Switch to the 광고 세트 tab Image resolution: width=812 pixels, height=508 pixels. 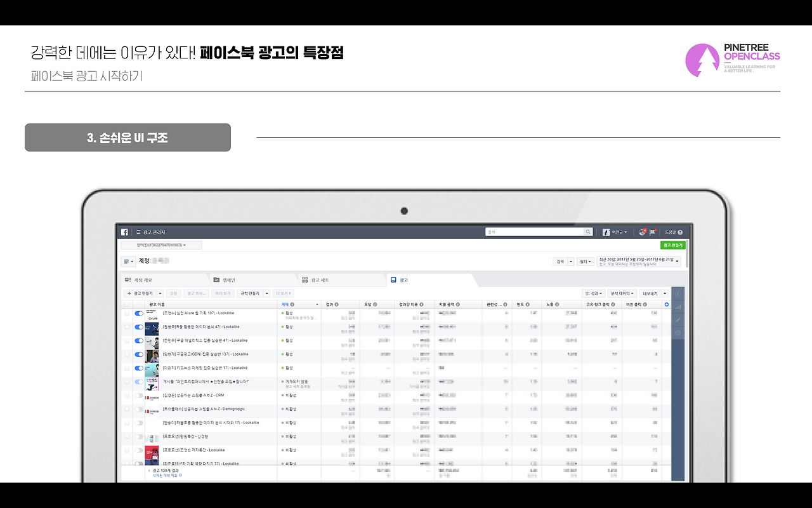[318, 279]
